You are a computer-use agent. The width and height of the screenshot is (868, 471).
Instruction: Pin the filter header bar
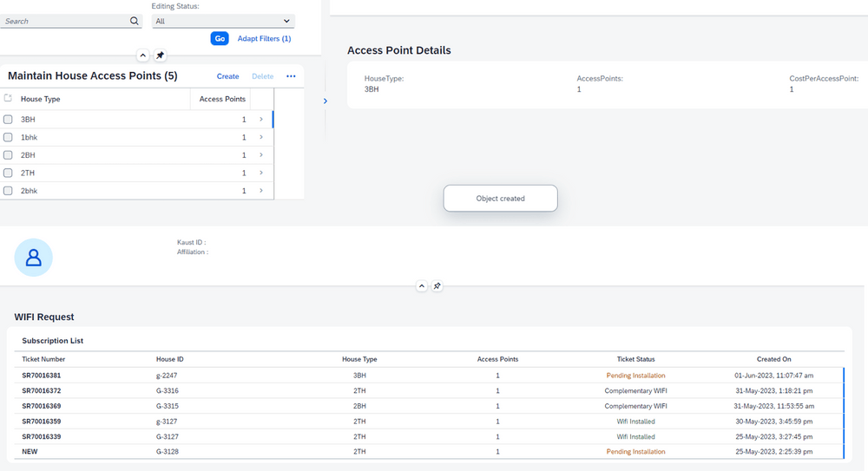coord(160,56)
